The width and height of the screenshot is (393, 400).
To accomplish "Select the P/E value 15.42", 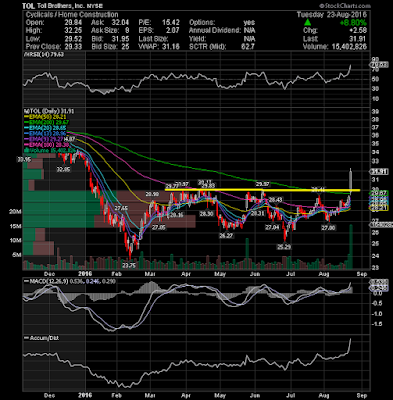I will 171,23.
